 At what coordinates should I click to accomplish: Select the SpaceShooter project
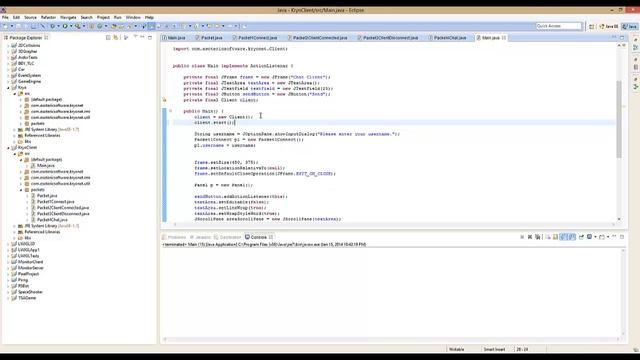[30, 292]
